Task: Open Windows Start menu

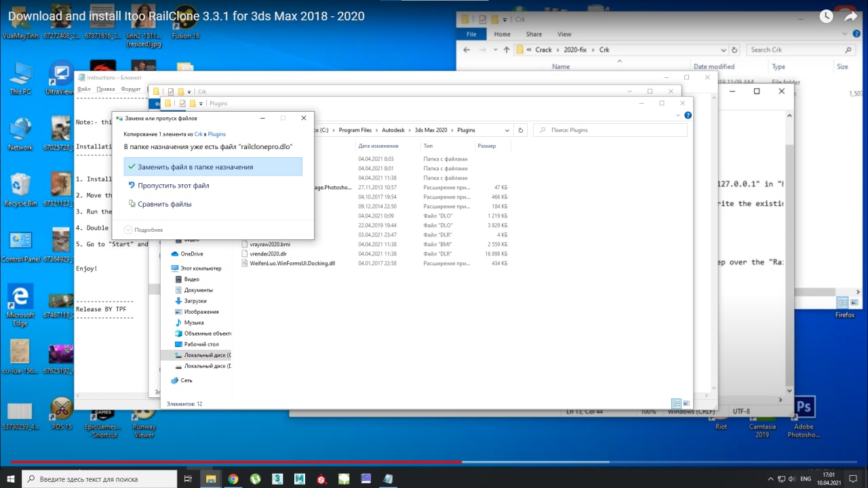Action: coord(11,479)
